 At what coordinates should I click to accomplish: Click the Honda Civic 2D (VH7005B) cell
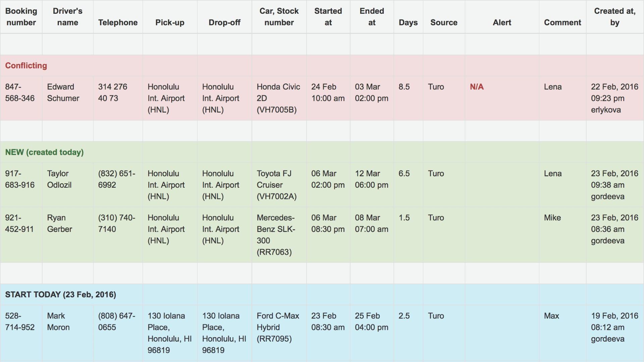[x=278, y=98]
